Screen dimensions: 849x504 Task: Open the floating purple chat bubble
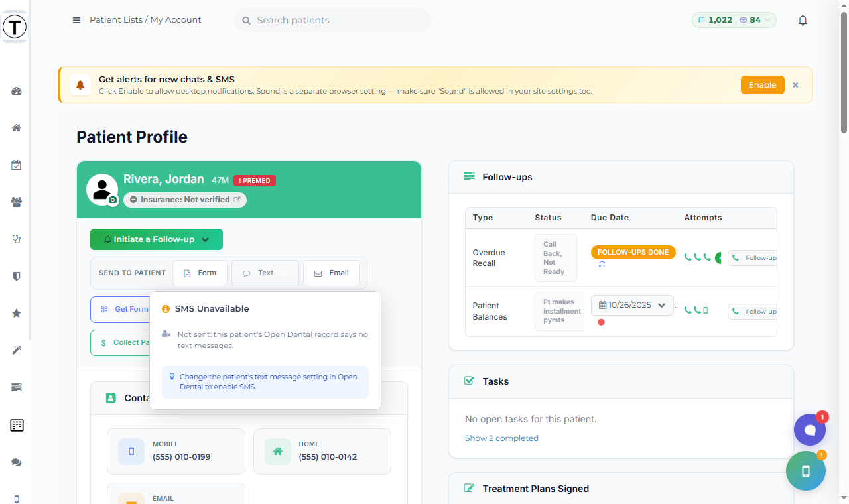810,430
